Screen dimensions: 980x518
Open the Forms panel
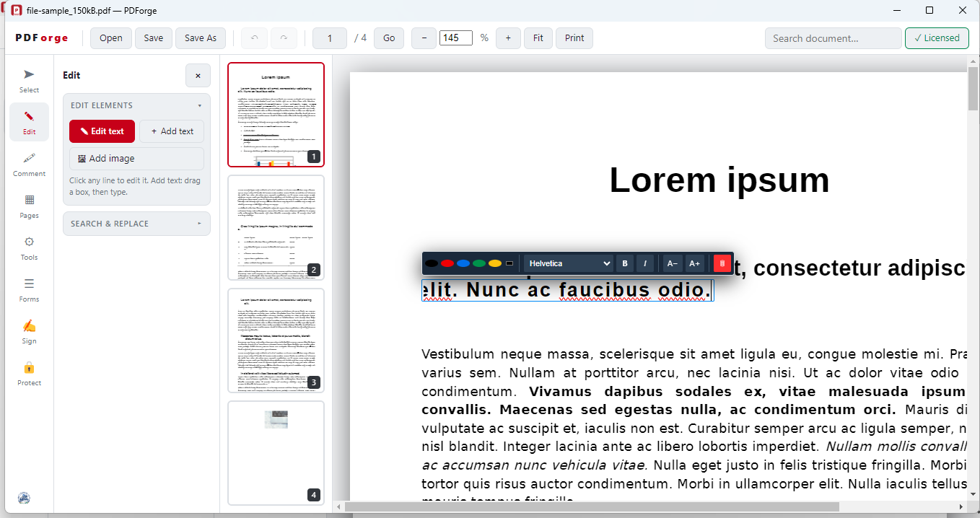[x=29, y=289]
